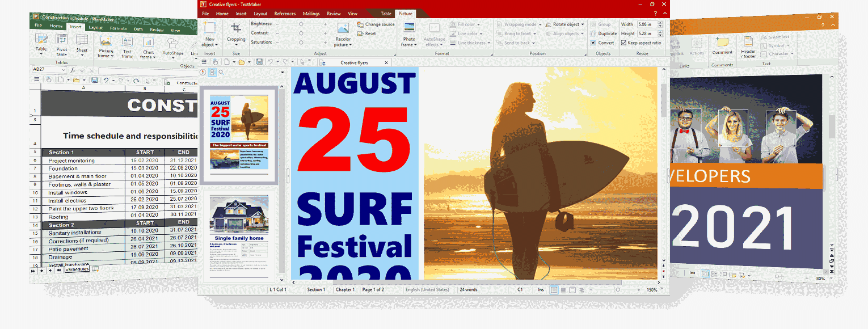Viewport: 868px width, 329px height.
Task: Switch to TextMaker Table tab
Action: (386, 14)
